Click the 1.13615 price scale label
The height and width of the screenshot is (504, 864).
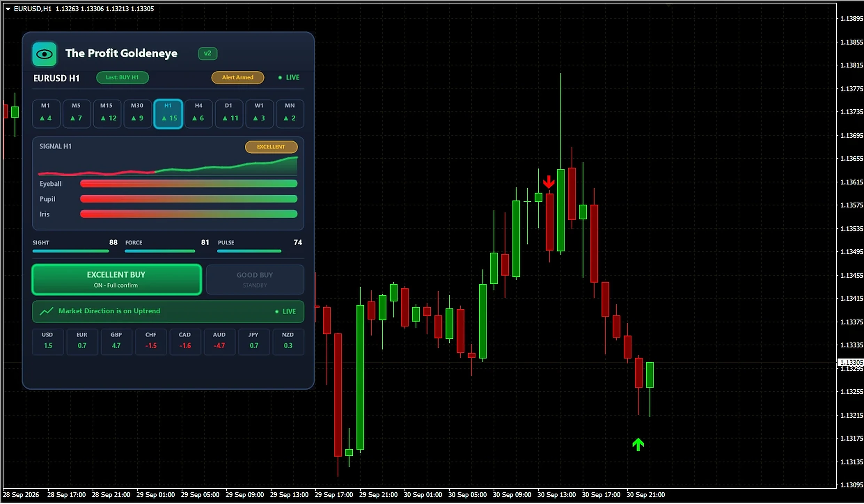point(851,182)
